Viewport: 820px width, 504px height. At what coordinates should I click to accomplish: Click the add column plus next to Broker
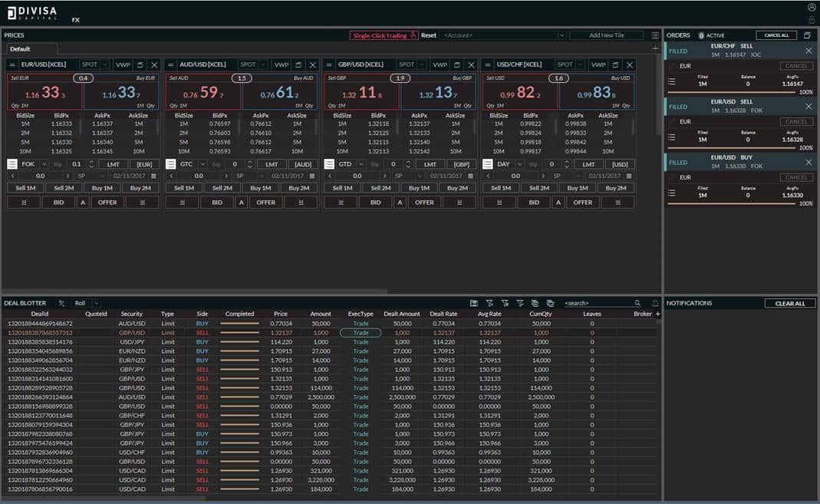click(x=657, y=314)
